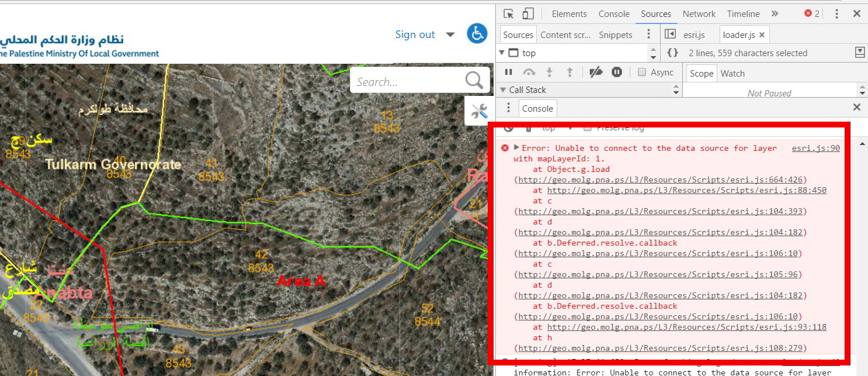Image resolution: width=868 pixels, height=376 pixels.
Task: Switch to the Content scripts tab
Action: [x=565, y=35]
